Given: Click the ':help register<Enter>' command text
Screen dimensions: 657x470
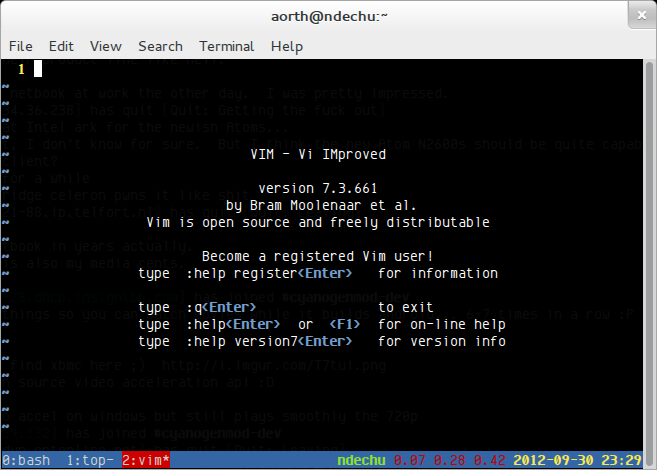Looking at the screenshot, I should coord(269,274).
